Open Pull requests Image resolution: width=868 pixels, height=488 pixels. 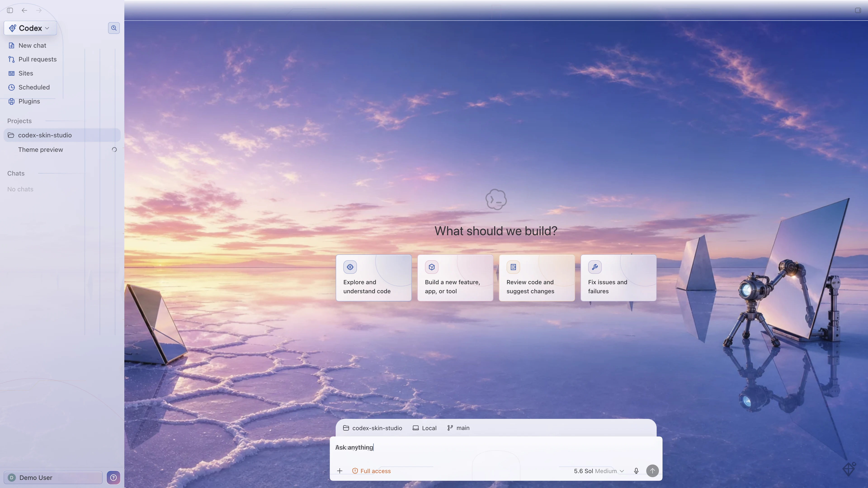pyautogui.click(x=62, y=59)
